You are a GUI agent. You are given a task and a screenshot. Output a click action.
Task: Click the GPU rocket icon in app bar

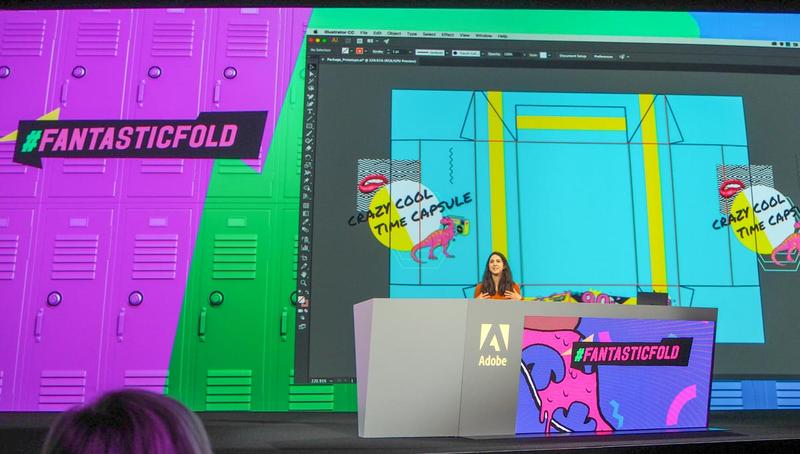pos(386,41)
